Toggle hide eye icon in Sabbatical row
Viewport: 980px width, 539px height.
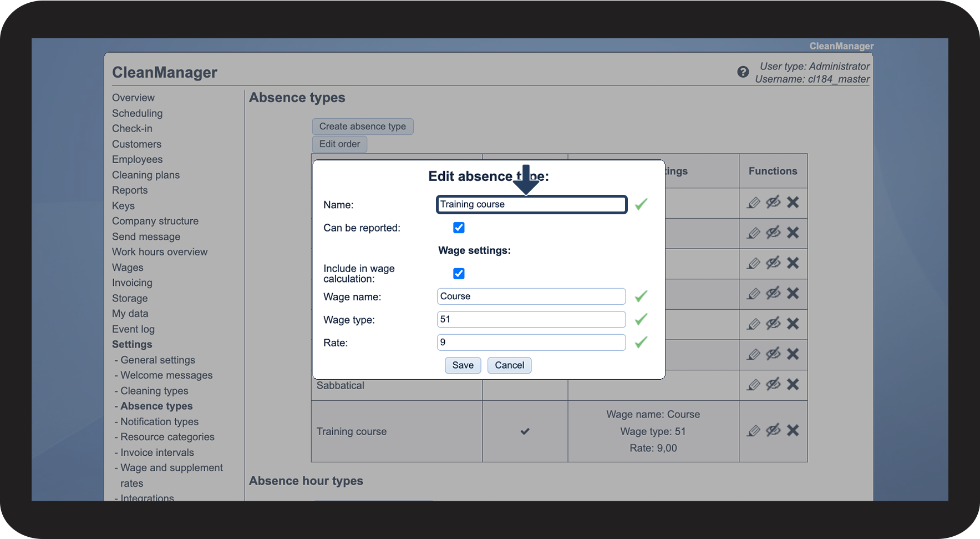click(x=773, y=384)
